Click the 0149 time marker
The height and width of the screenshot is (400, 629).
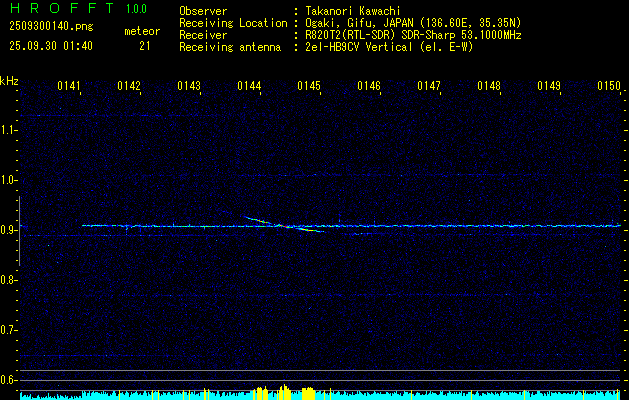point(549,86)
